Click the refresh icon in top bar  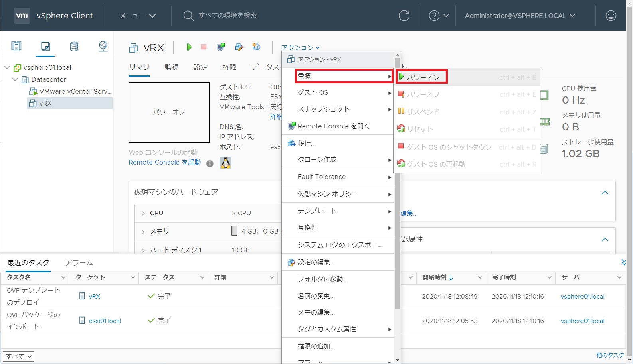404,16
